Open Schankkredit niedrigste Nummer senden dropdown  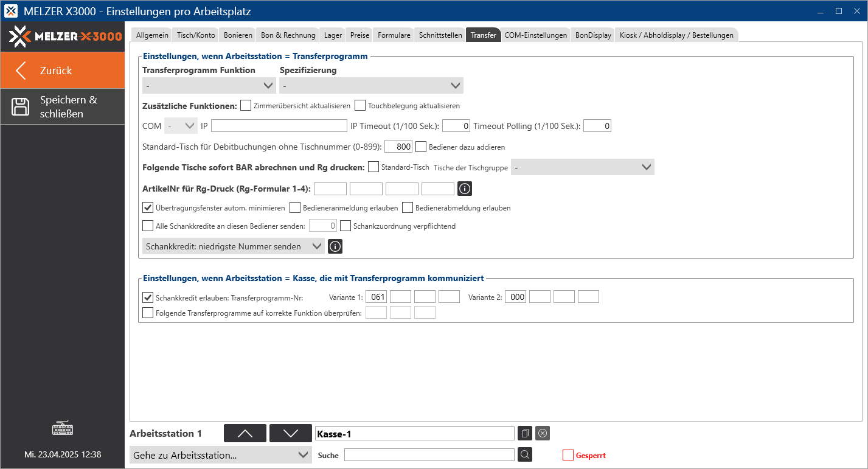click(x=234, y=246)
